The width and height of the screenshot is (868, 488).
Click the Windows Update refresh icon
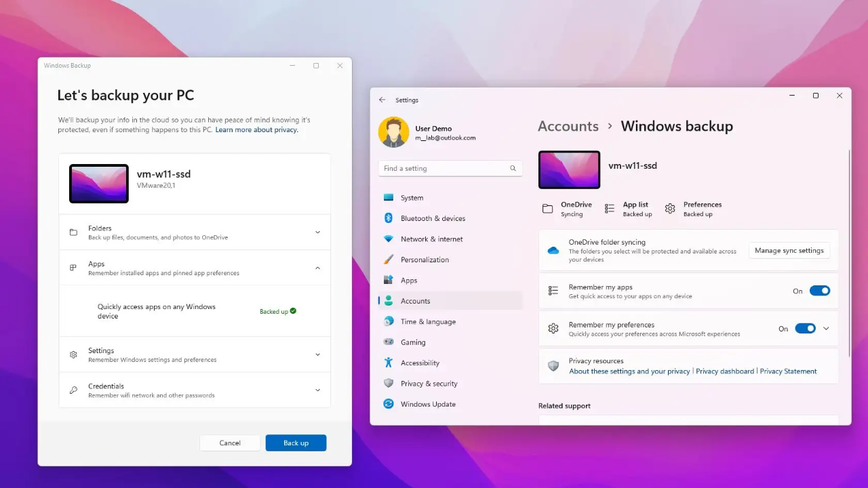pos(389,404)
